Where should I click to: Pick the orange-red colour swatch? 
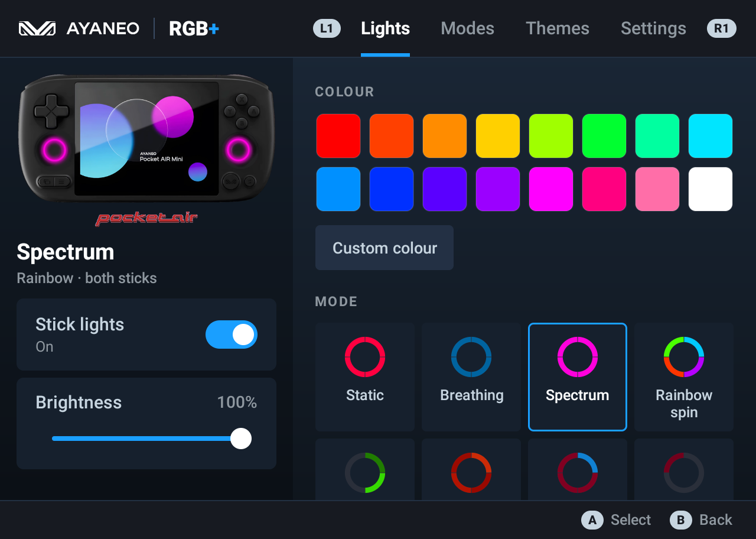point(392,136)
